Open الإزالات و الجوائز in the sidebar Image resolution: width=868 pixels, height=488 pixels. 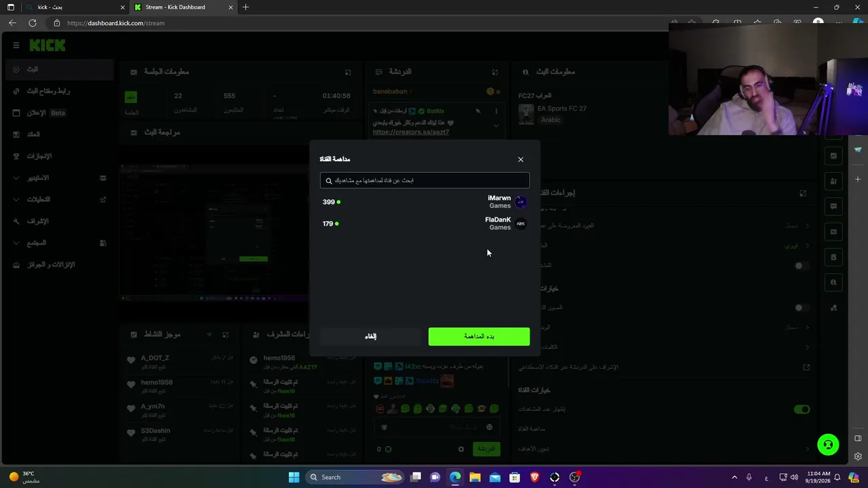coord(60,264)
